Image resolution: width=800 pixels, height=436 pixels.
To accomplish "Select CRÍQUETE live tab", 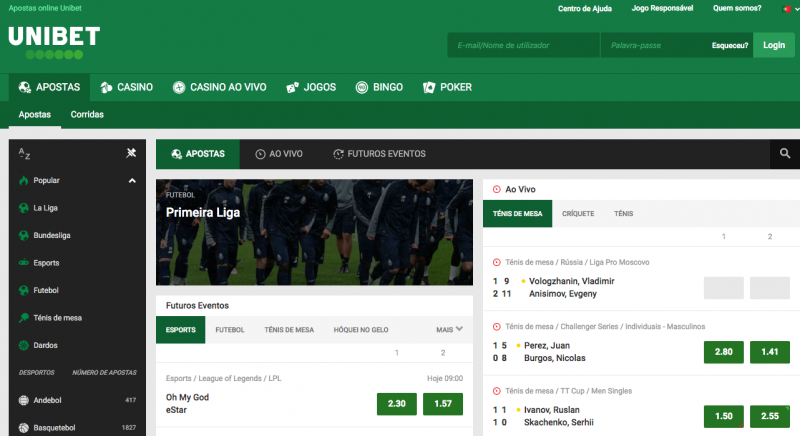I will pos(578,214).
